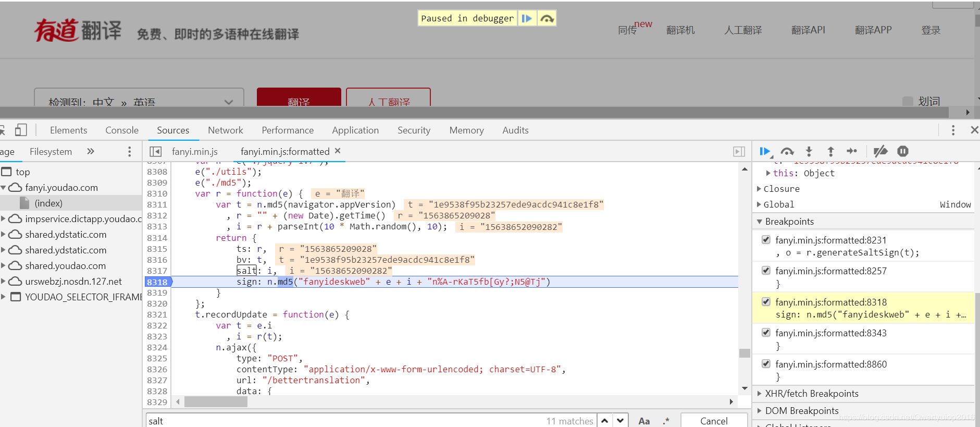Cancel the search in sources
980x427 pixels.
pyautogui.click(x=713, y=421)
